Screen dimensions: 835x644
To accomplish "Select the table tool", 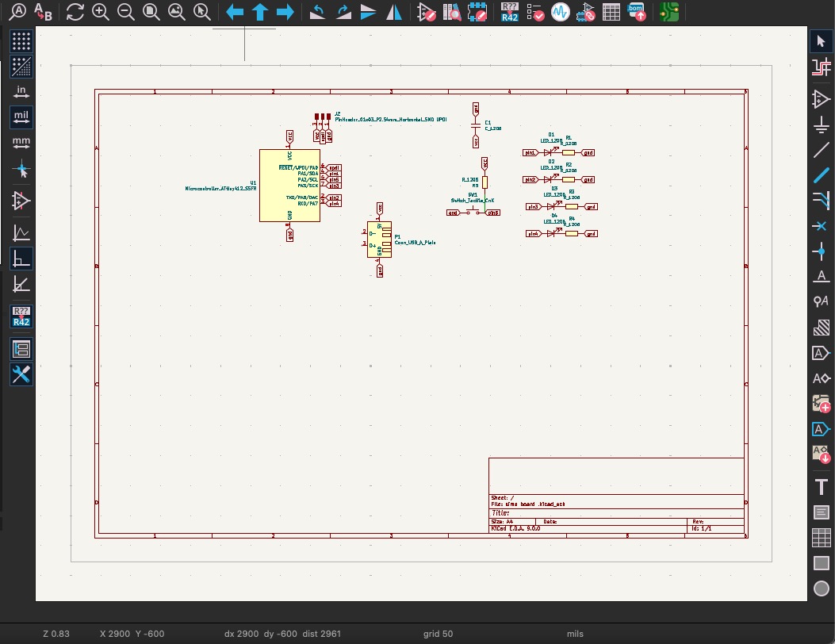I will [x=822, y=538].
